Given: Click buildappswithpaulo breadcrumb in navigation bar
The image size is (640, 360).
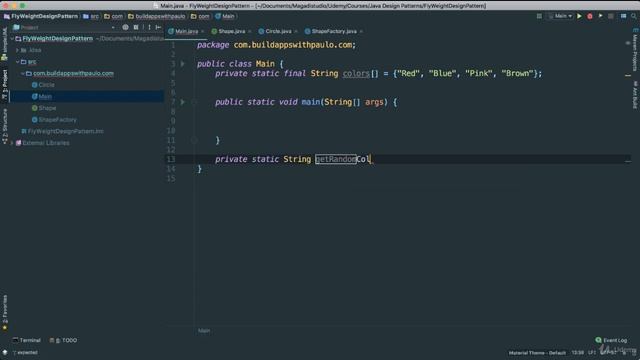Looking at the screenshot, I should pos(156,16).
